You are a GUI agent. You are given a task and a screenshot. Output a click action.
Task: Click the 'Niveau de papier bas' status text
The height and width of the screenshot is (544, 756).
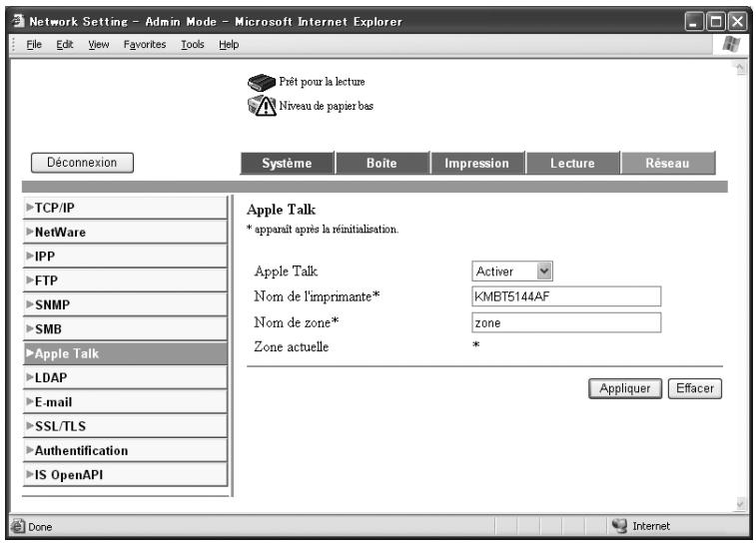[x=326, y=106]
